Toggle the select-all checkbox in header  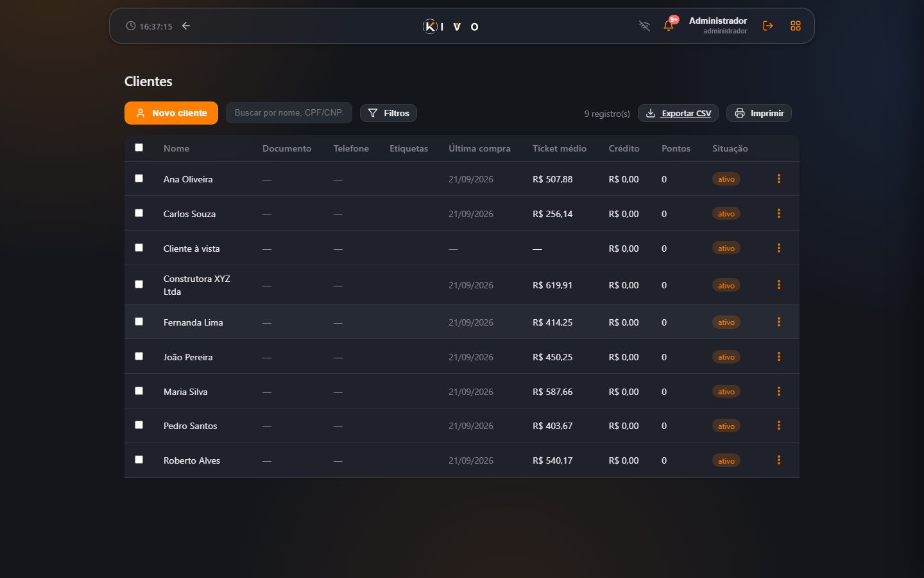point(139,147)
